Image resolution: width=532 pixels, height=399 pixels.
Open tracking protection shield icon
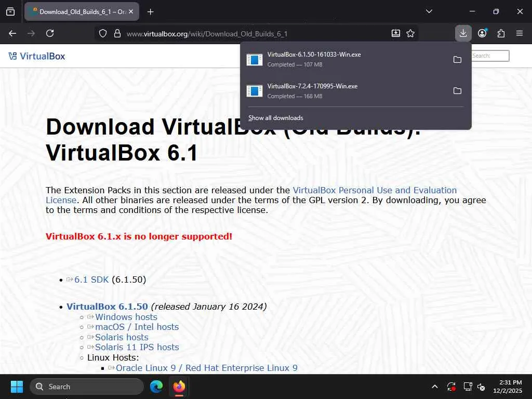tap(103, 33)
